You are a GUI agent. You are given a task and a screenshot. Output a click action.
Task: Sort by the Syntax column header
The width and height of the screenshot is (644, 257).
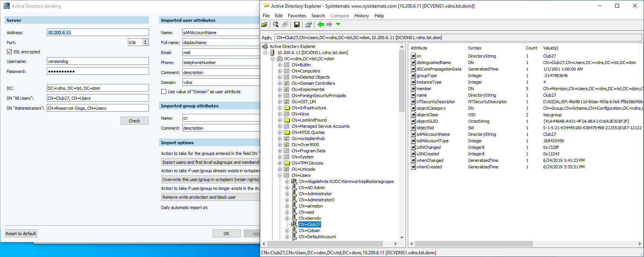pos(495,48)
